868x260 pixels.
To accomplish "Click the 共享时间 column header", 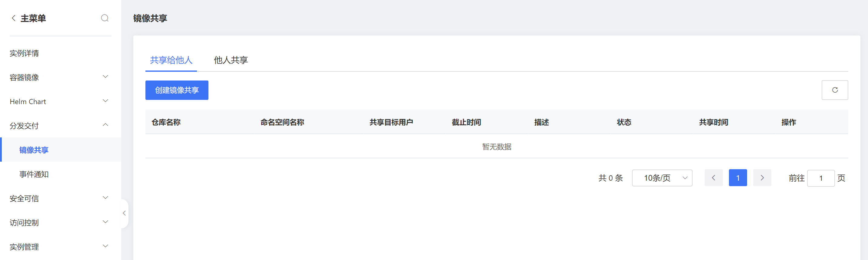I will pos(714,122).
